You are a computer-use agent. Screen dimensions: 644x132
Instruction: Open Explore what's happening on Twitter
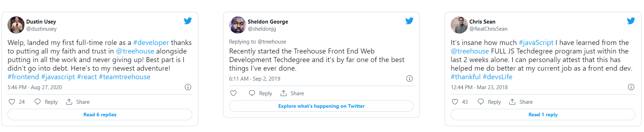pyautogui.click(x=321, y=106)
